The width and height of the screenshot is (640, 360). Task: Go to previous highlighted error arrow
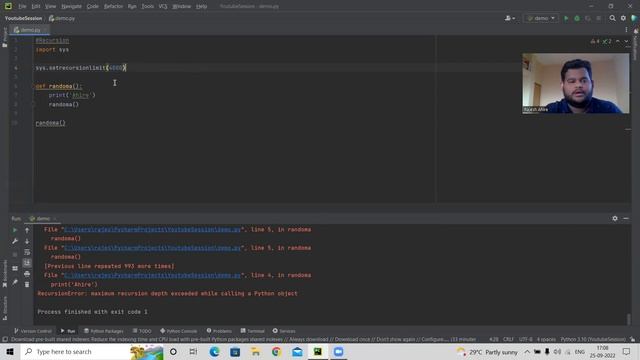(618, 41)
